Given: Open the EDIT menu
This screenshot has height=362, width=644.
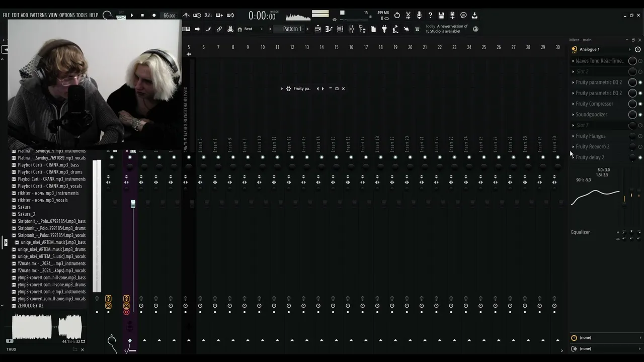Looking at the screenshot, I should [x=16, y=16].
